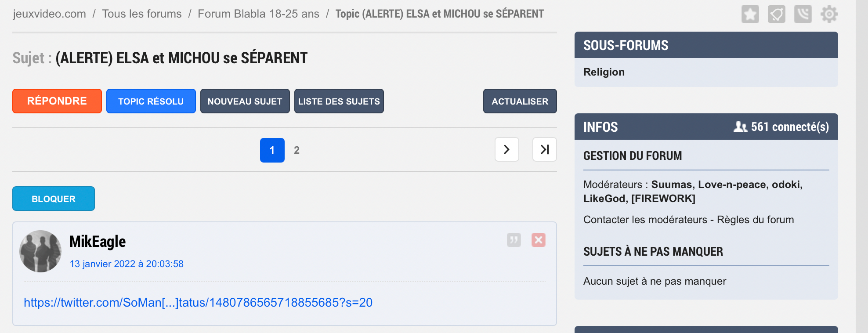
Task: Open the RSS feed icon
Action: coord(803,14)
